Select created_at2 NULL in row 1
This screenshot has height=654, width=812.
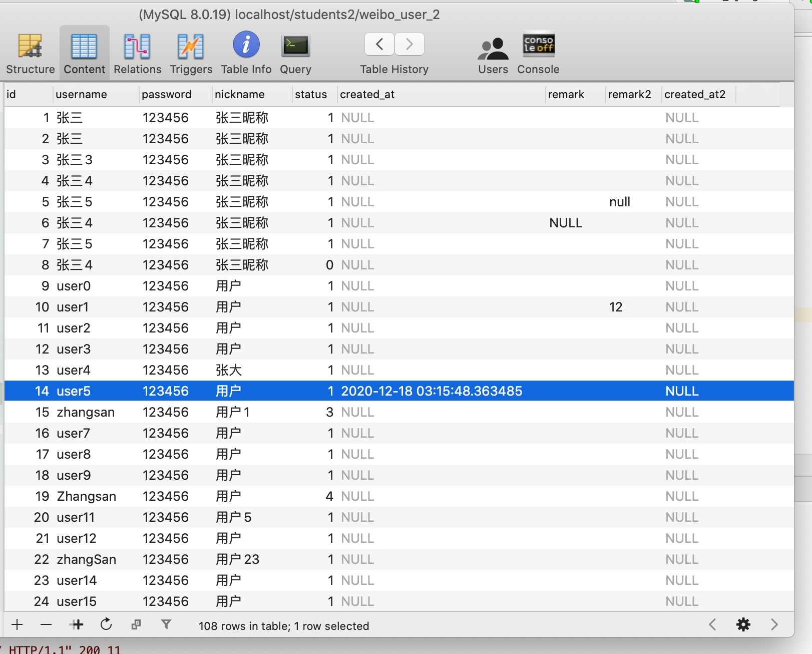(x=682, y=118)
